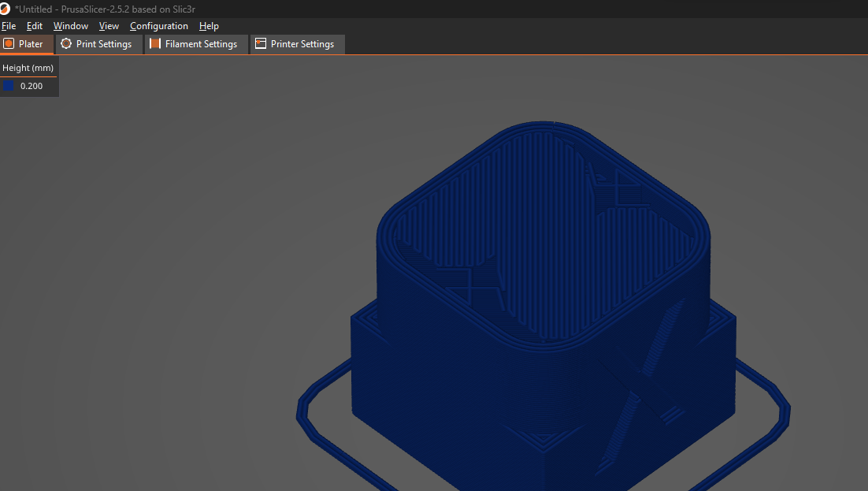Click the PrusaSlicer logo in title bar
The width and height of the screenshot is (868, 491).
[x=5, y=9]
